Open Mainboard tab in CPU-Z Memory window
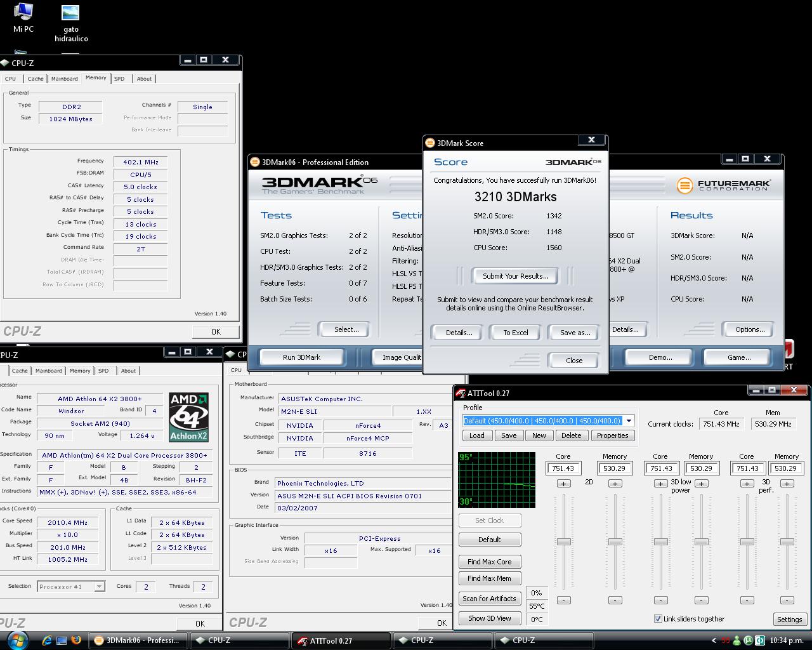 pos(65,79)
